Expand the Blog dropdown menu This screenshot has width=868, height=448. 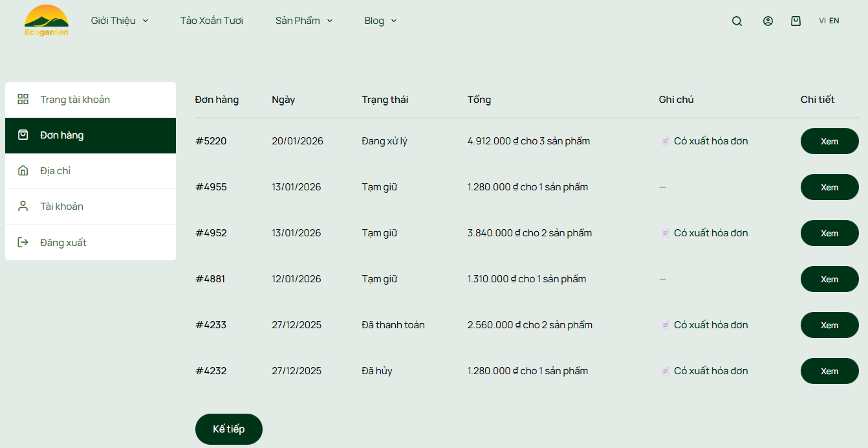380,21
